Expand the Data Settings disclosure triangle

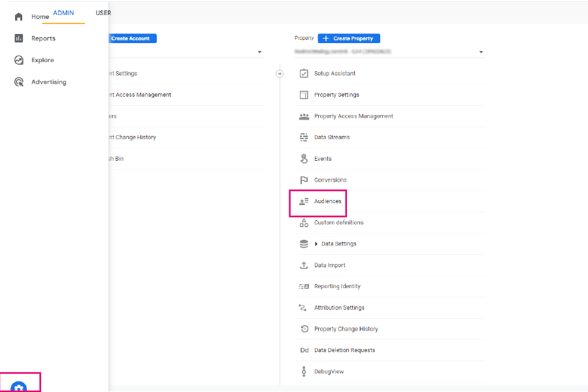pos(316,244)
